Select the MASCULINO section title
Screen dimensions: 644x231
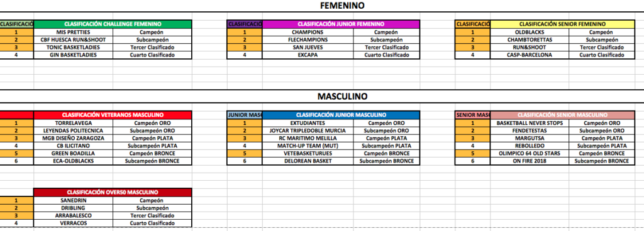point(342,97)
